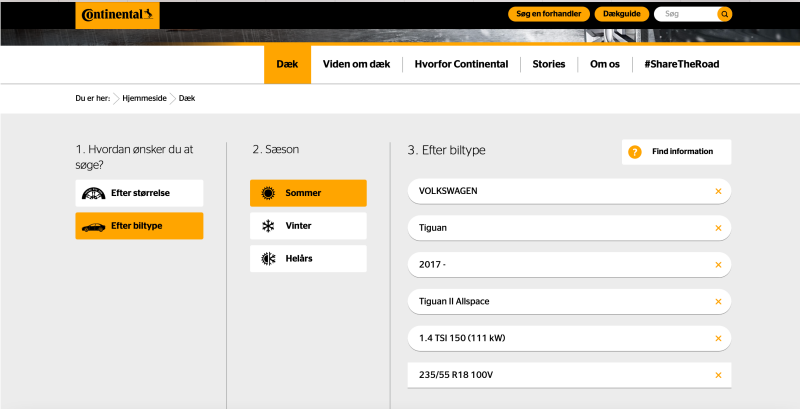Remove the 2017 - year selection
The image size is (800, 409).
(x=718, y=265)
